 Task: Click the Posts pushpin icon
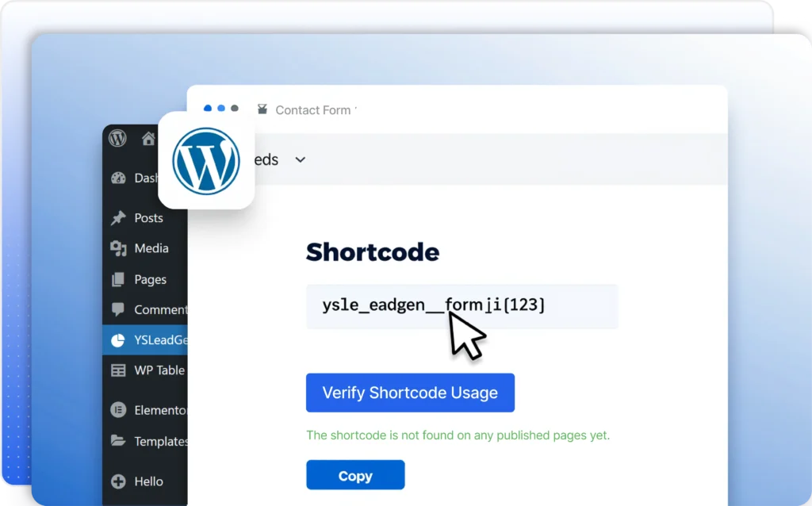point(118,218)
